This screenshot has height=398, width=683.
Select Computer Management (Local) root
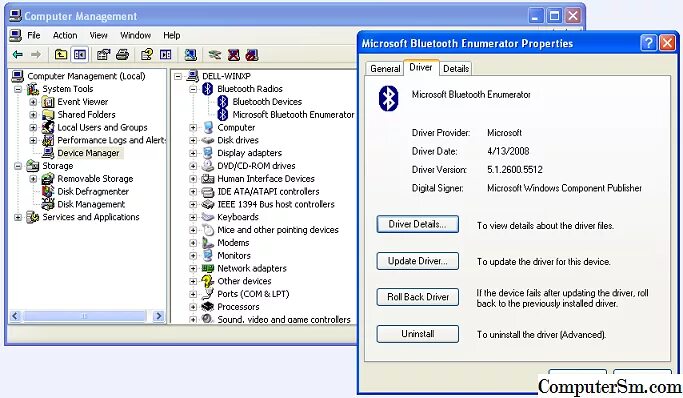coord(86,76)
